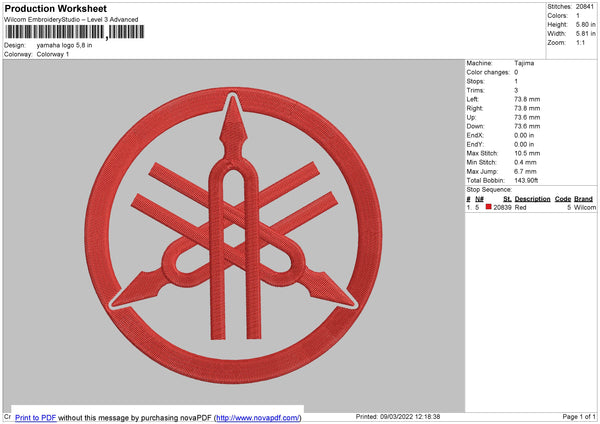Click the 'Brand' column header
Viewport: 600px width, 424px height.
pyautogui.click(x=583, y=199)
